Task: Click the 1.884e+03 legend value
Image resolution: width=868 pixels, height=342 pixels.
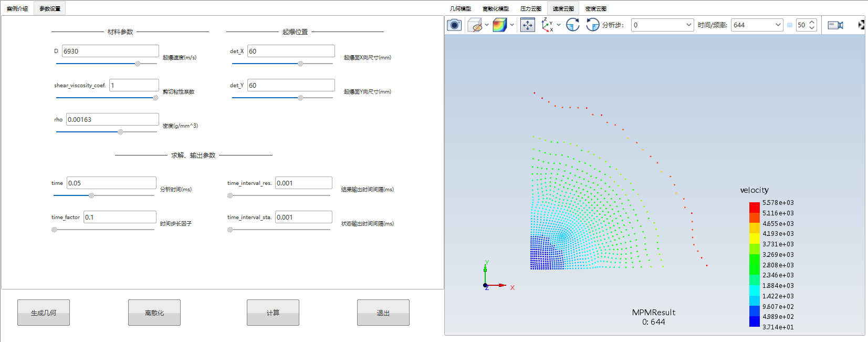Action: click(778, 286)
